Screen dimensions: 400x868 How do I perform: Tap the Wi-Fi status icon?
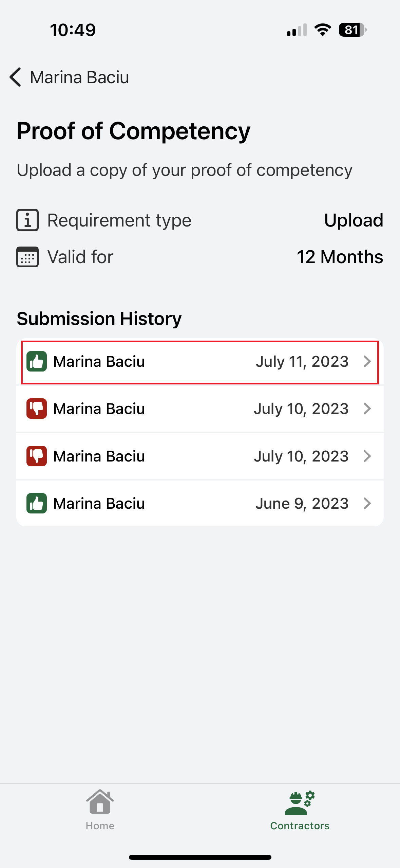click(323, 30)
